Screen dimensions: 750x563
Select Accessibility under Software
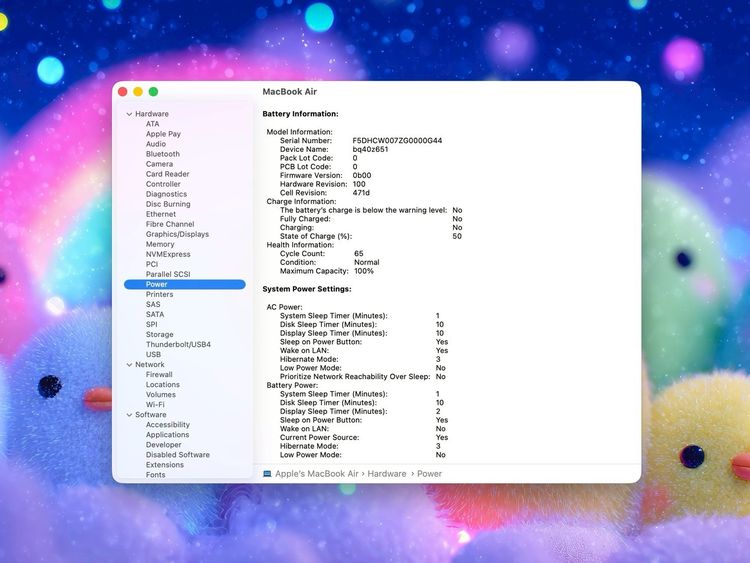pyautogui.click(x=168, y=425)
